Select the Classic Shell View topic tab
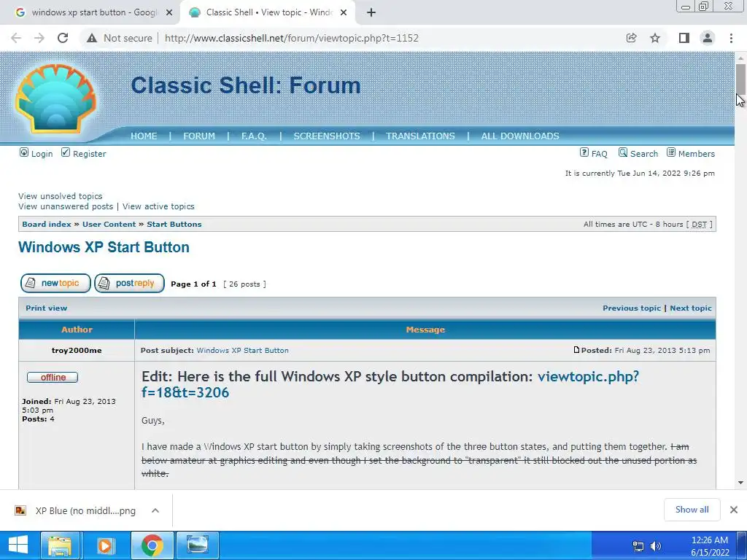The image size is (747, 560). [267, 12]
